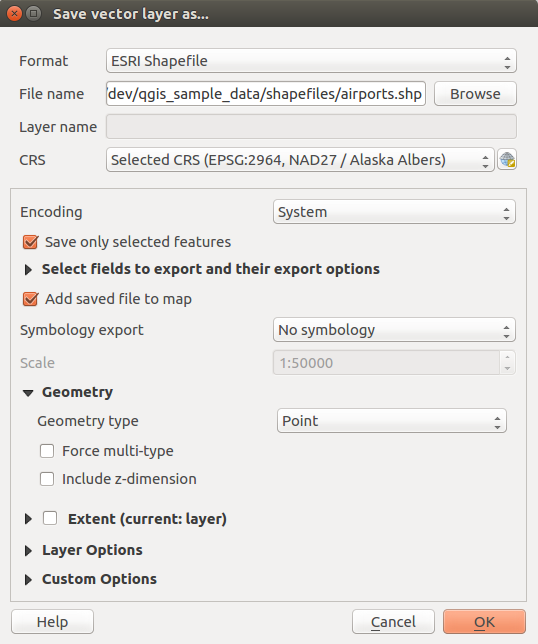
Task: Click in the File name input field
Action: click(266, 94)
